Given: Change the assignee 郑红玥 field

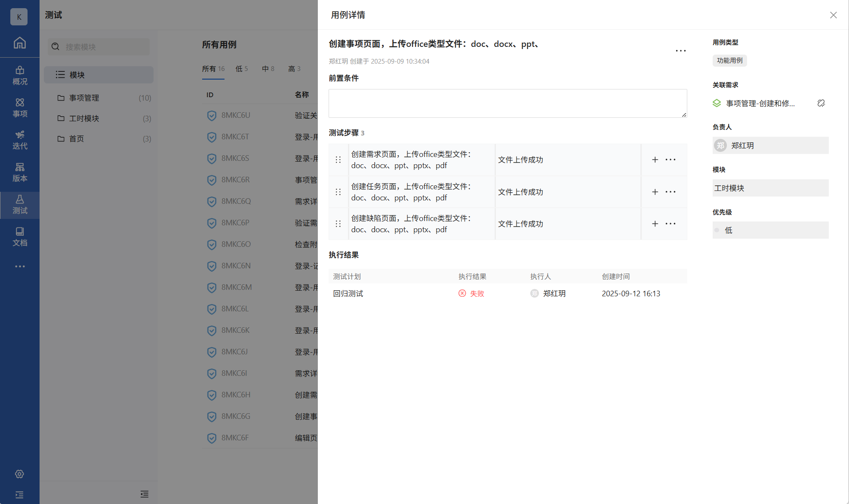Looking at the screenshot, I should tap(770, 145).
